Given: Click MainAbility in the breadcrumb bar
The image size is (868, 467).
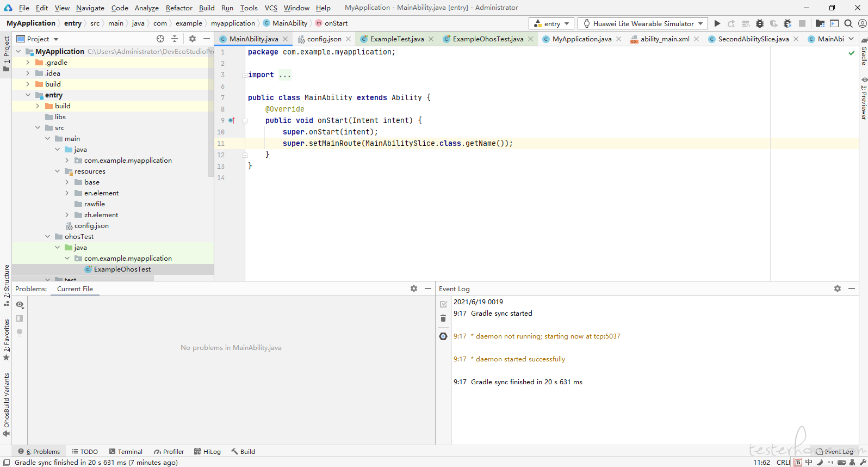Looking at the screenshot, I should click(285, 23).
